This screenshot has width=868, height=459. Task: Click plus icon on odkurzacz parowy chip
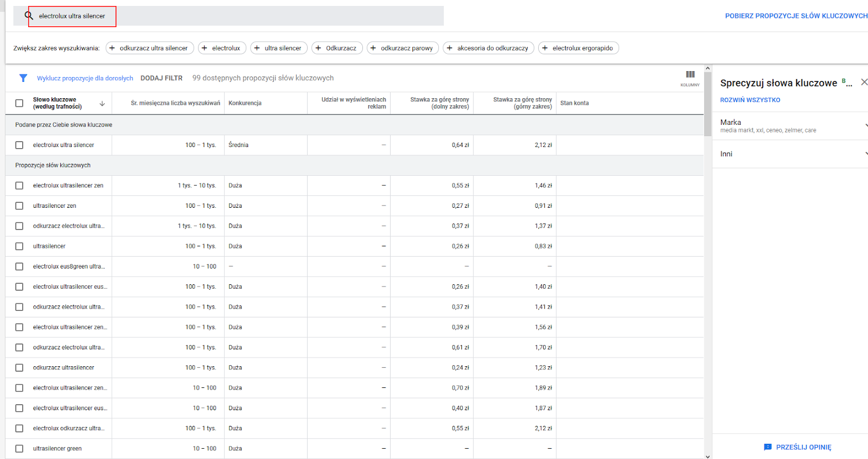(x=373, y=48)
